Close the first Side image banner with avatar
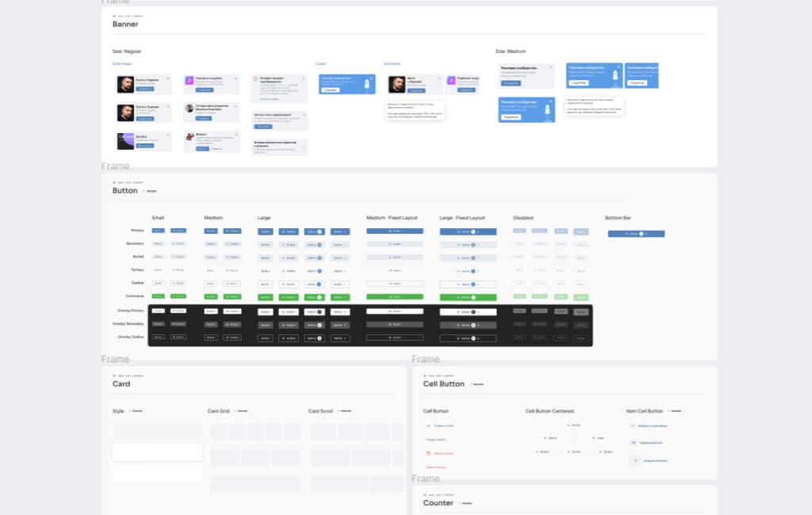 (168, 78)
